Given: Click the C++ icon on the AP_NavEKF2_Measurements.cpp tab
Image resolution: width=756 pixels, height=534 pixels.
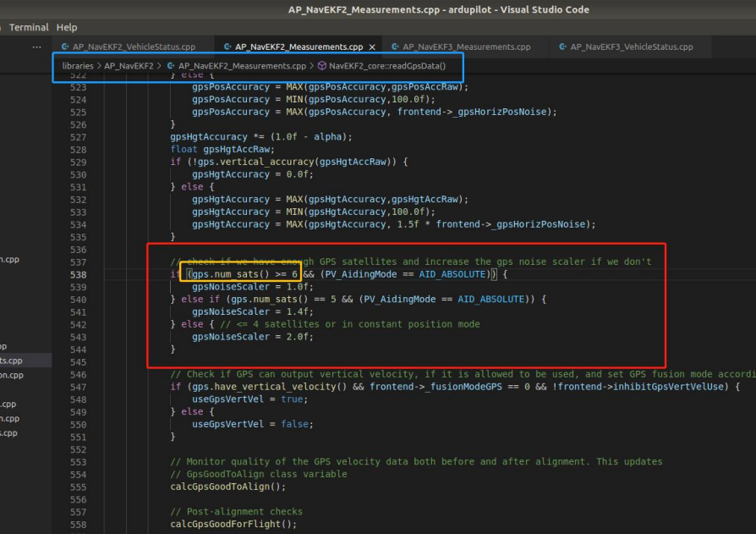Looking at the screenshot, I should 227,47.
